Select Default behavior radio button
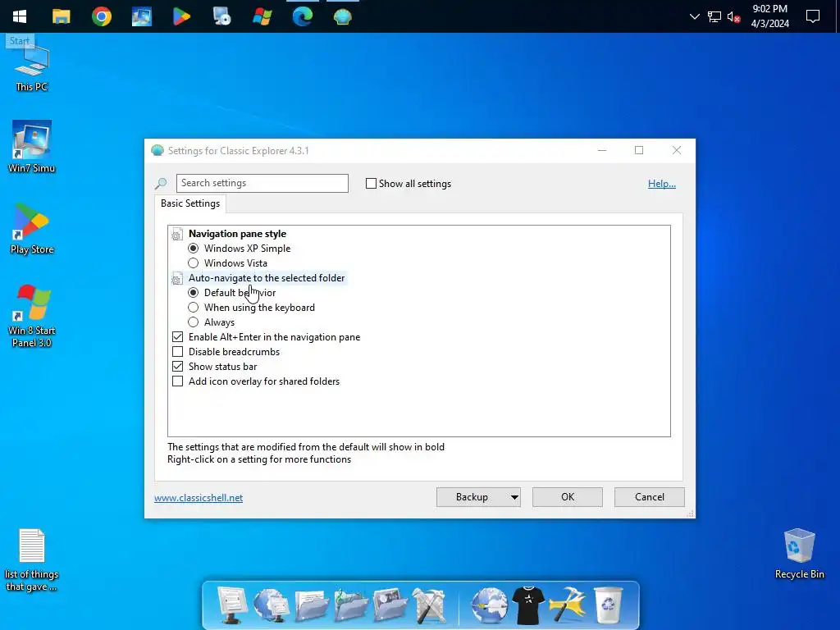This screenshot has height=630, width=840. point(193,293)
